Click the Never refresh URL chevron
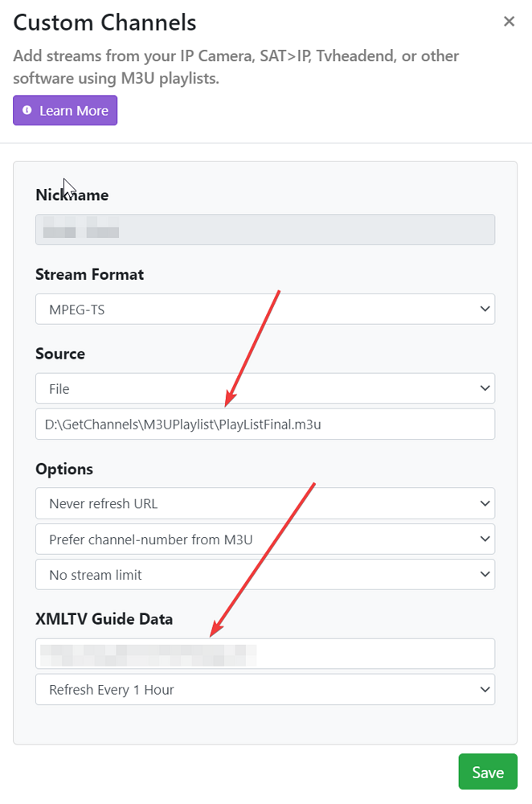This screenshot has width=532, height=804. pos(485,503)
